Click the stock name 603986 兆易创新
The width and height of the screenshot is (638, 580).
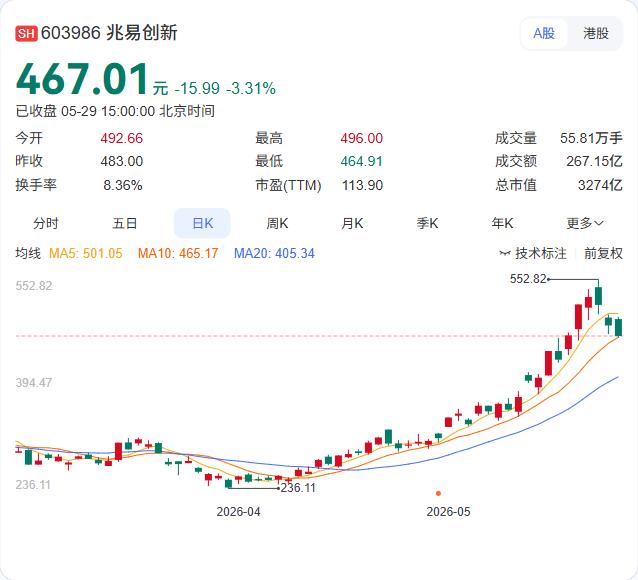pos(109,33)
